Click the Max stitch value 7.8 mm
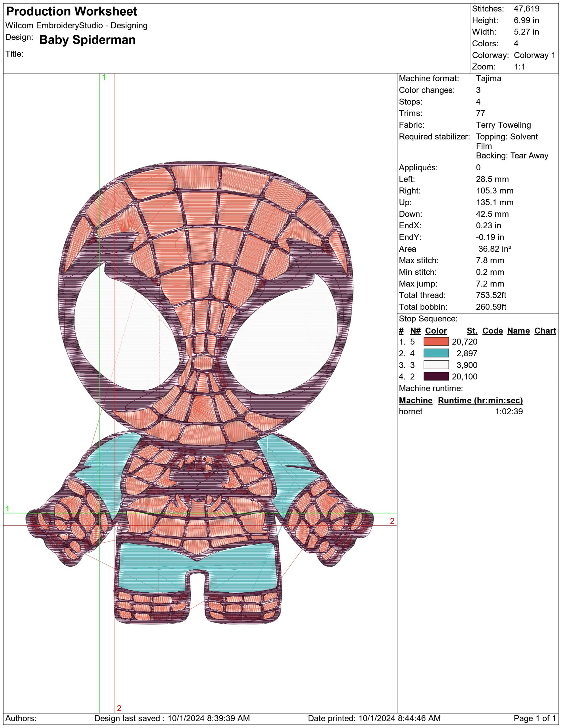The image size is (562, 728). tap(490, 260)
